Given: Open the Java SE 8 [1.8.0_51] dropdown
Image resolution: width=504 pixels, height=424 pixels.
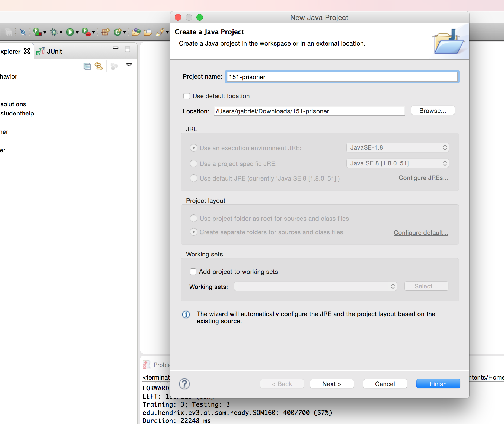Looking at the screenshot, I should 397,163.
